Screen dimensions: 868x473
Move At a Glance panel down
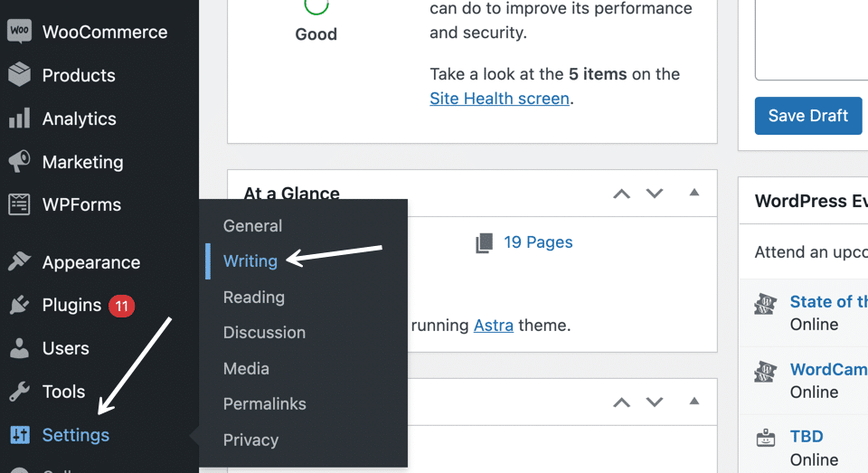(x=655, y=194)
